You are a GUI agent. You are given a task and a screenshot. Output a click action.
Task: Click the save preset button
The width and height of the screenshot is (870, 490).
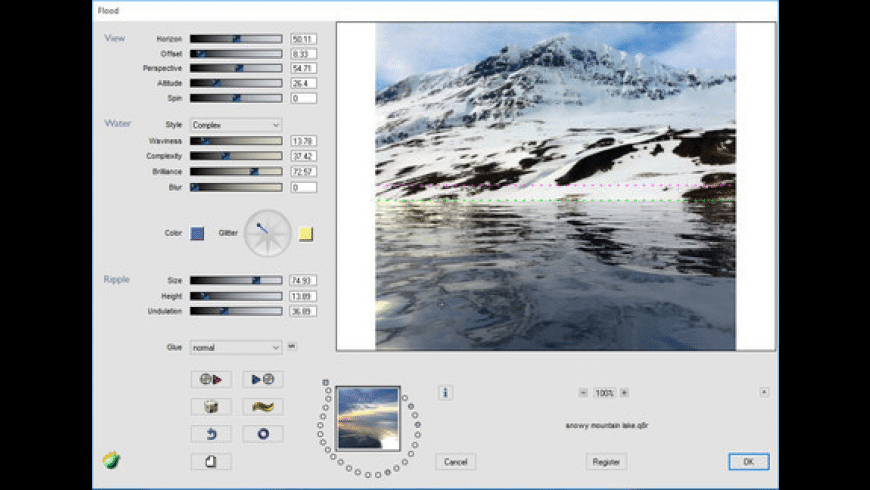point(262,380)
